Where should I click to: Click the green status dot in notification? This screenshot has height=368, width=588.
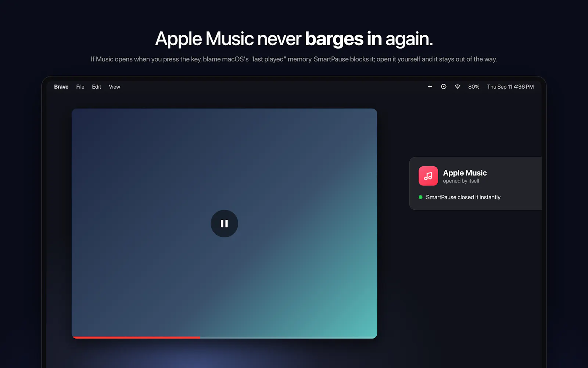[420, 197]
